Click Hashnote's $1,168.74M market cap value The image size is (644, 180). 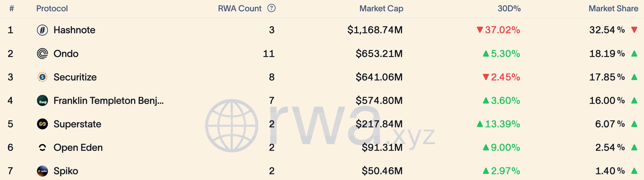tap(375, 30)
